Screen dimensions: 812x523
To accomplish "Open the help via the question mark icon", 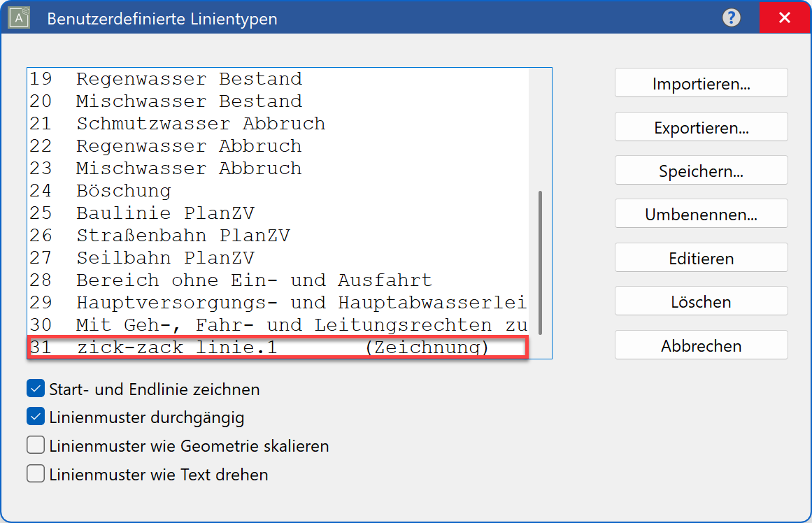I will click(x=731, y=18).
